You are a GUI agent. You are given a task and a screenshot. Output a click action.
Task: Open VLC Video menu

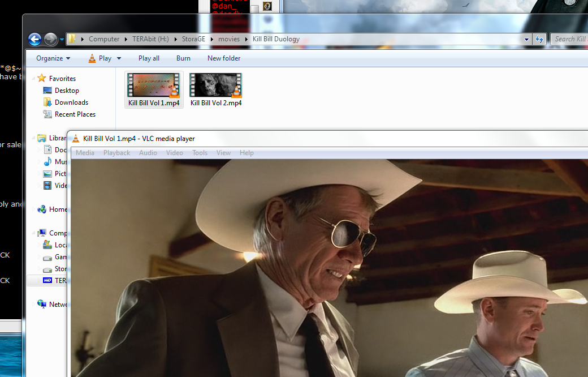pyautogui.click(x=174, y=153)
